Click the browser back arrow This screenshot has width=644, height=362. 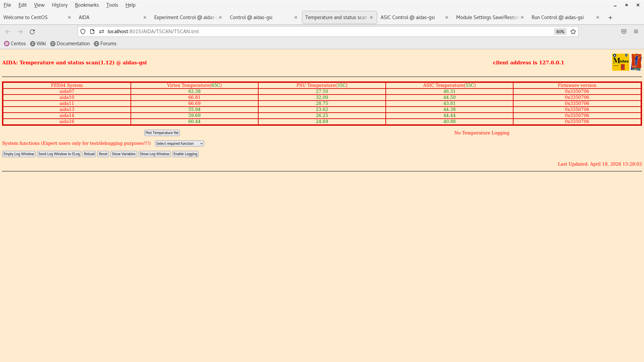pyautogui.click(x=8, y=32)
